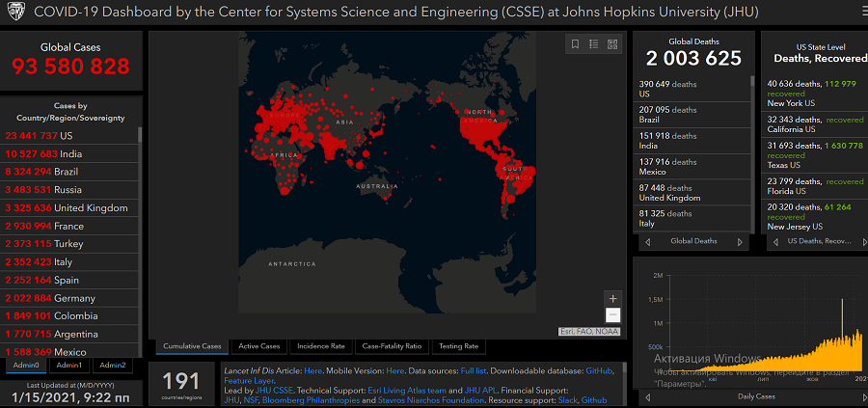Select Florida US state row
The height and width of the screenshot is (408, 868).
click(x=817, y=186)
